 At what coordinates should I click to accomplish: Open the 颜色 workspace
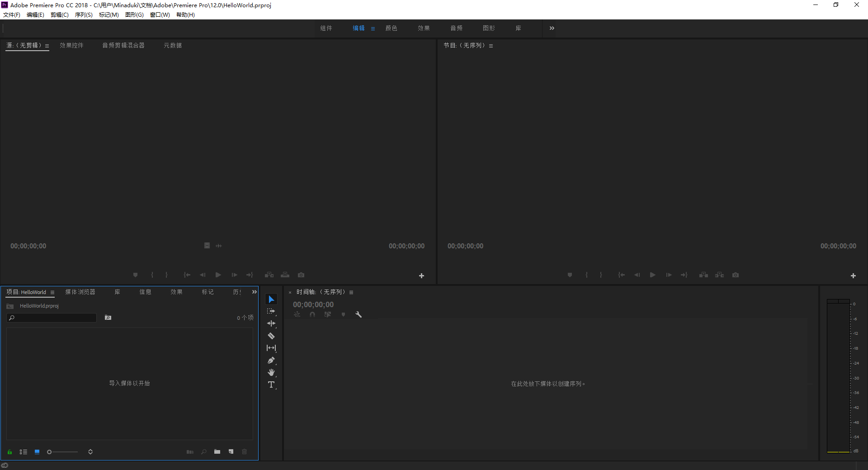(x=391, y=28)
